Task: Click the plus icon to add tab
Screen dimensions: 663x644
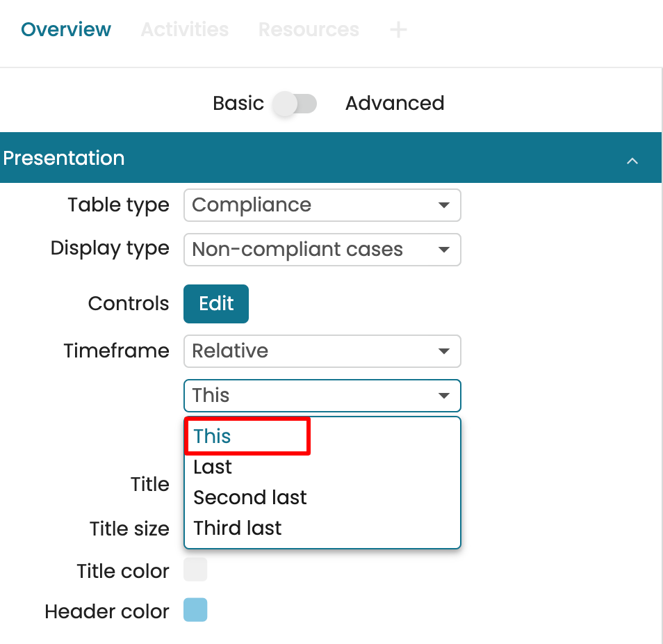Action: (398, 30)
